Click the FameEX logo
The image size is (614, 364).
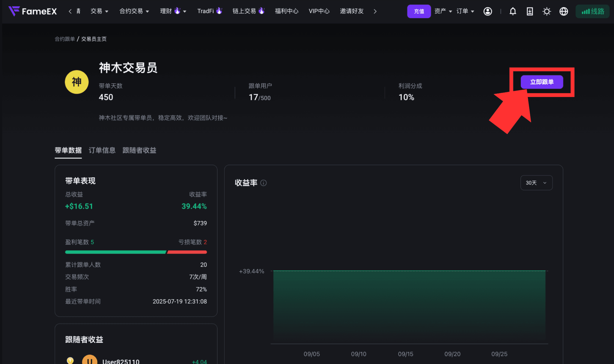pyautogui.click(x=33, y=11)
